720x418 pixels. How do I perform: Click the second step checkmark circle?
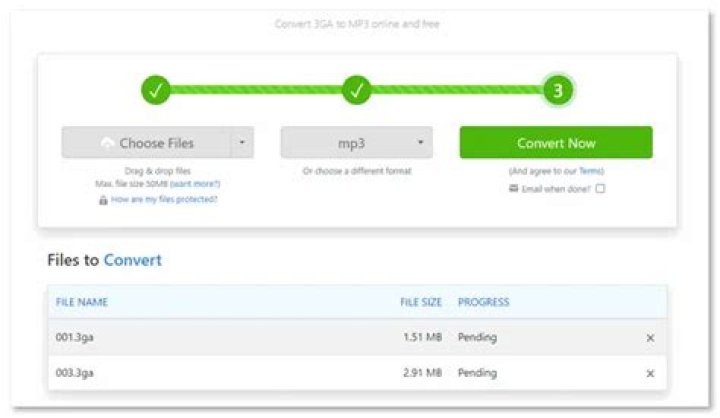point(356,90)
